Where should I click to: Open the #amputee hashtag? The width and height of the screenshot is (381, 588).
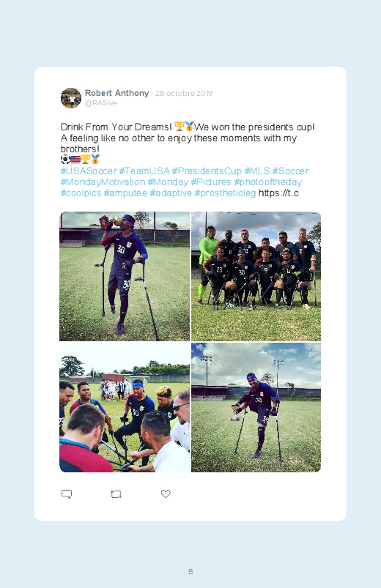pyautogui.click(x=125, y=193)
